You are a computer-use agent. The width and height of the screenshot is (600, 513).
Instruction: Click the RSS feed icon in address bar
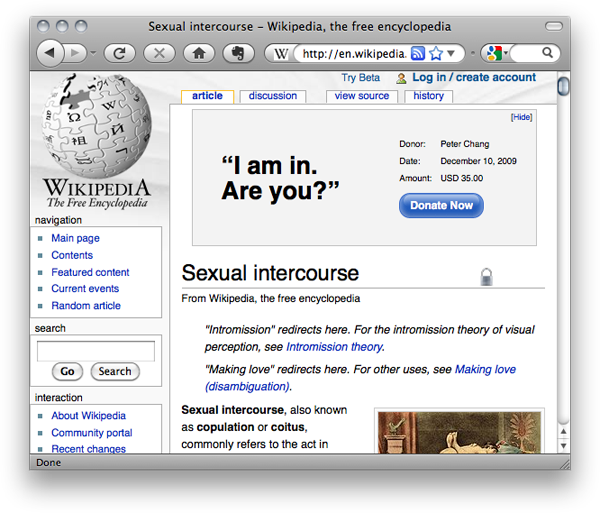coord(418,53)
